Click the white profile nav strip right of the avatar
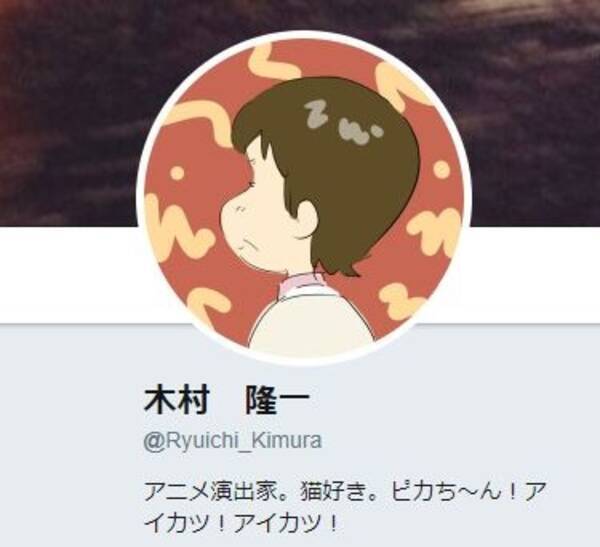Viewport: 600px width, 547px height. 536,275
